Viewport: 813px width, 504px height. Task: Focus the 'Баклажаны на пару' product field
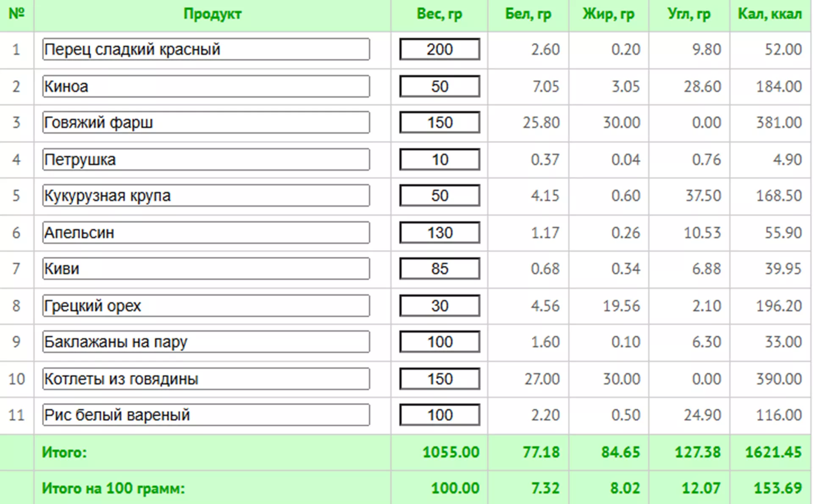tap(206, 342)
